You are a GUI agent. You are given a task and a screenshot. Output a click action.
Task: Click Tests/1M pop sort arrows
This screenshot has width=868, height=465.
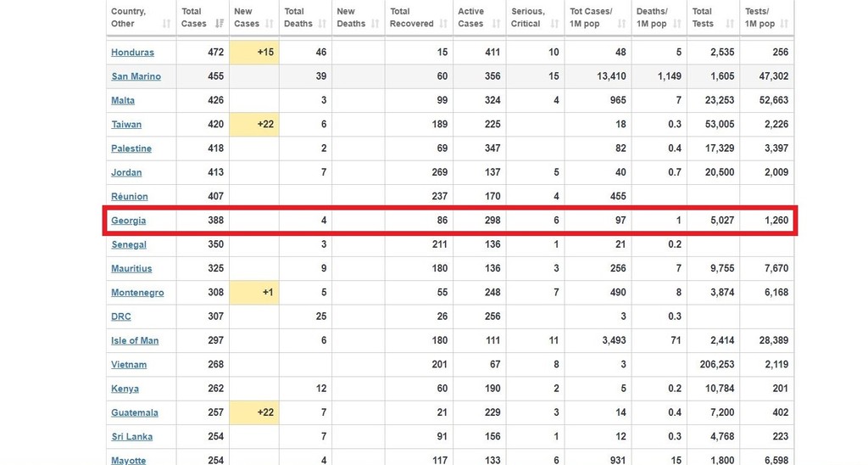pyautogui.click(x=785, y=24)
